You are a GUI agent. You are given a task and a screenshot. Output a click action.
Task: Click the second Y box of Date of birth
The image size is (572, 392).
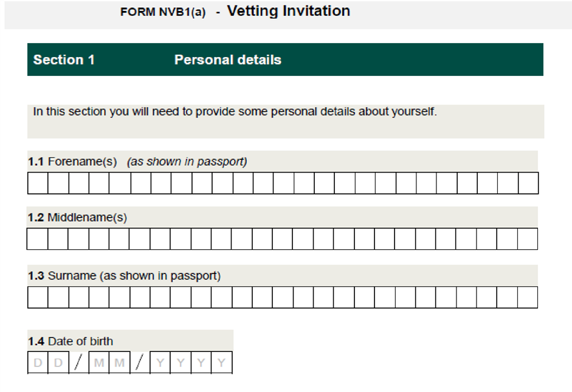pyautogui.click(x=181, y=362)
